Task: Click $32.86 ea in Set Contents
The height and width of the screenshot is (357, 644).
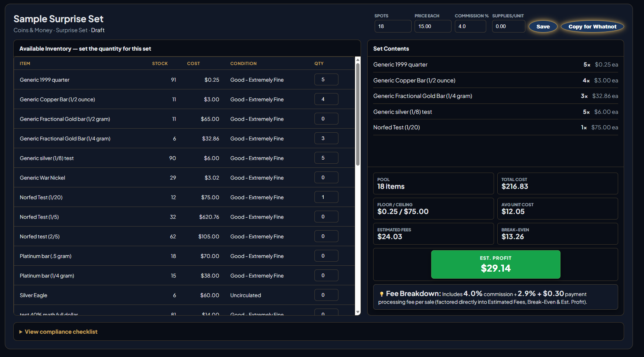Action: coord(605,96)
